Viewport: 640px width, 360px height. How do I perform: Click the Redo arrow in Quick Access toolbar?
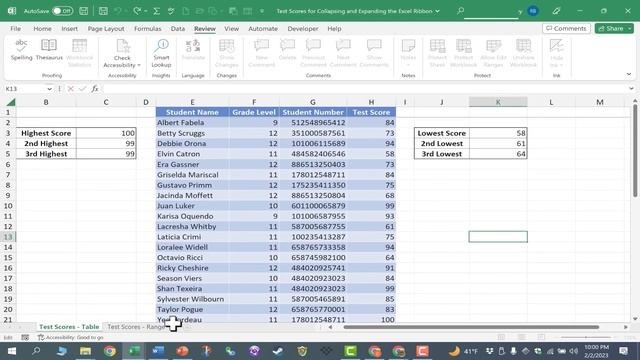(137, 11)
